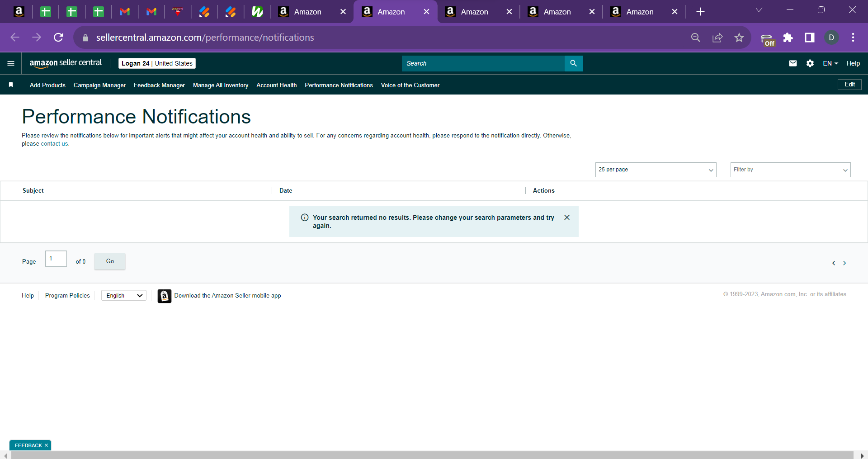Open Voice of the Customer

pos(410,85)
